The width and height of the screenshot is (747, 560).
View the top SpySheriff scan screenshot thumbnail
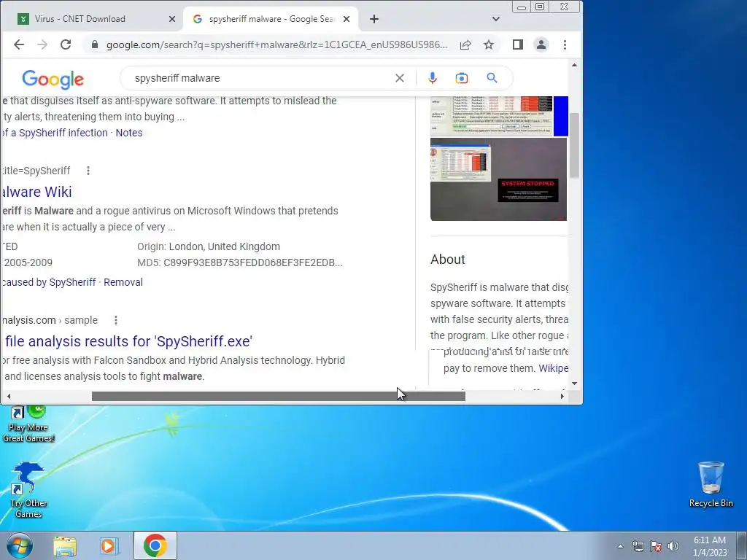[492, 116]
